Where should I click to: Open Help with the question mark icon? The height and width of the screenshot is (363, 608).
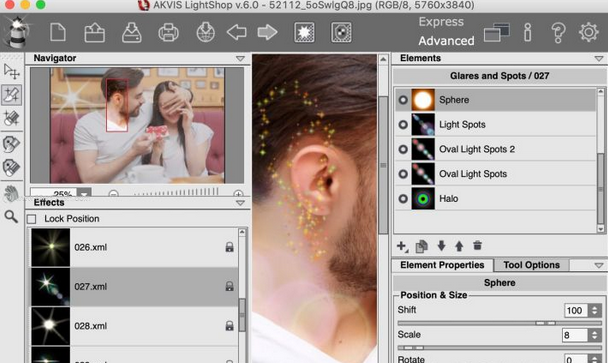[x=558, y=32]
